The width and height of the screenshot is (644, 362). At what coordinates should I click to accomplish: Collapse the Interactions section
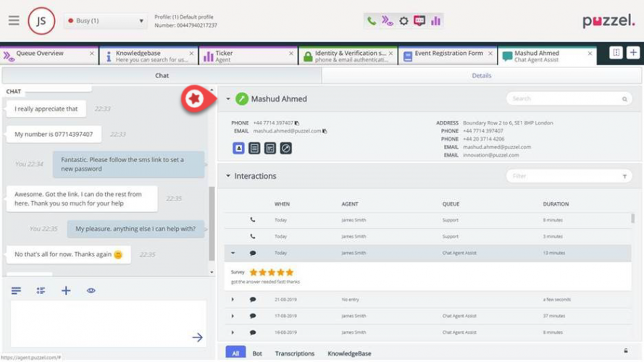point(227,176)
